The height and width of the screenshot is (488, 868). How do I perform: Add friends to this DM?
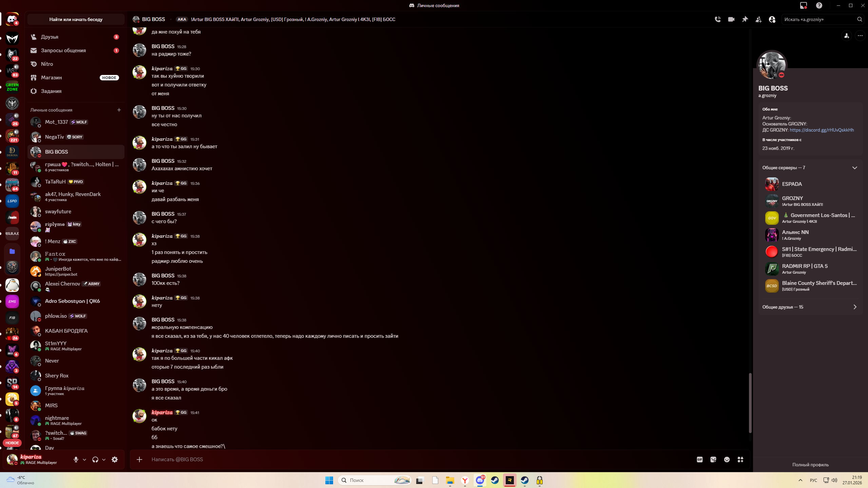point(758,19)
